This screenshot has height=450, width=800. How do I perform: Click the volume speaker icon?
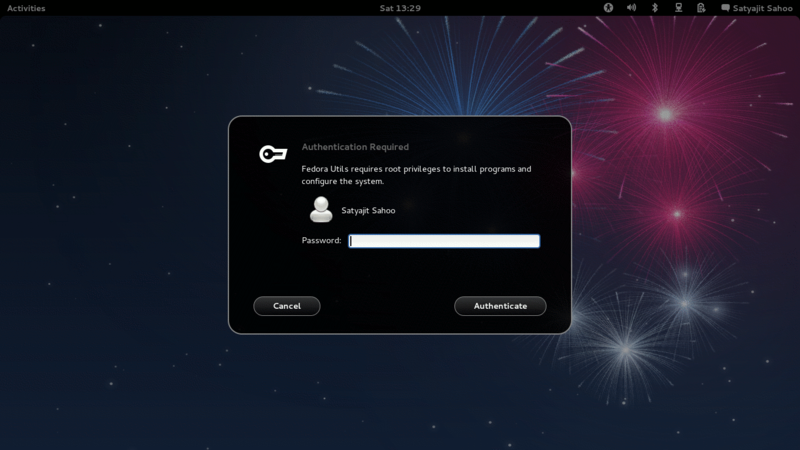632,8
